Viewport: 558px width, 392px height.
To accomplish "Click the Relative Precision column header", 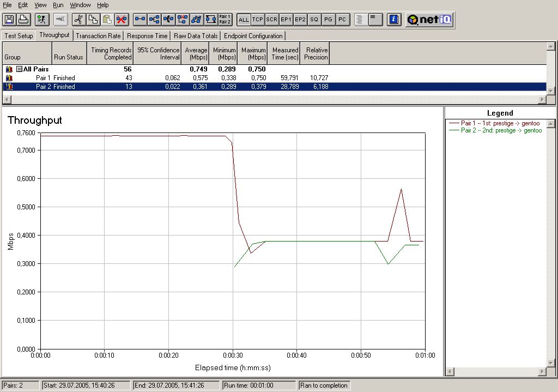I will (x=315, y=53).
